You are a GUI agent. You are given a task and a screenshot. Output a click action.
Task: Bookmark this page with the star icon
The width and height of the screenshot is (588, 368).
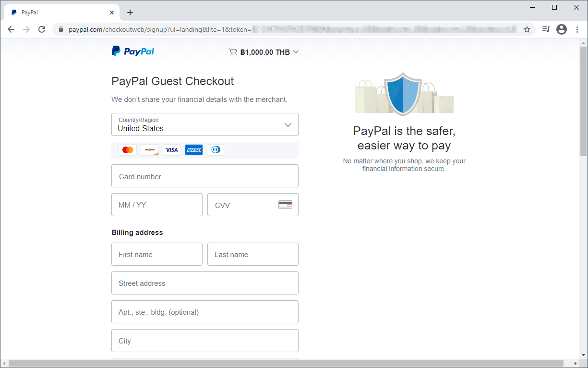527,29
